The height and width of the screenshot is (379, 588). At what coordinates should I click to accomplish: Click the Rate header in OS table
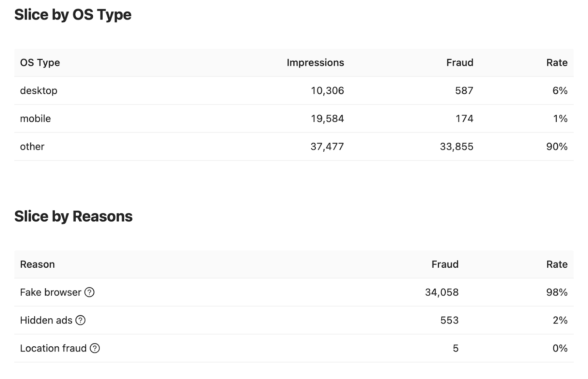pyautogui.click(x=557, y=63)
